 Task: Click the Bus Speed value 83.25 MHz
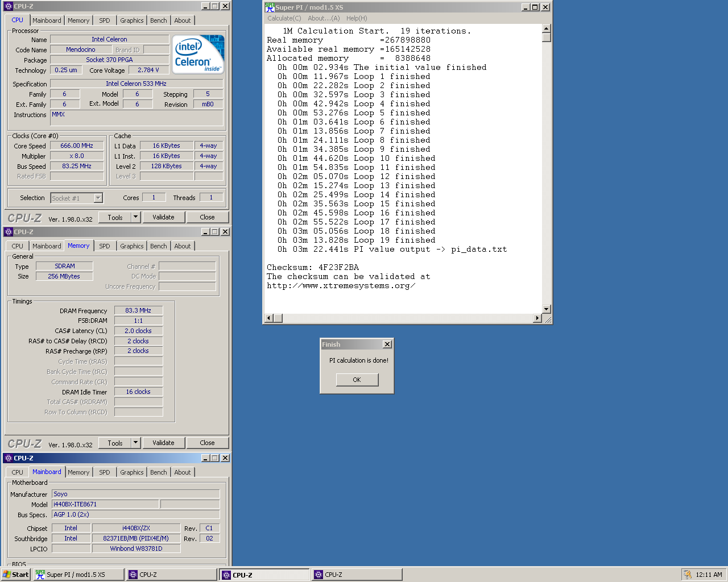point(77,166)
